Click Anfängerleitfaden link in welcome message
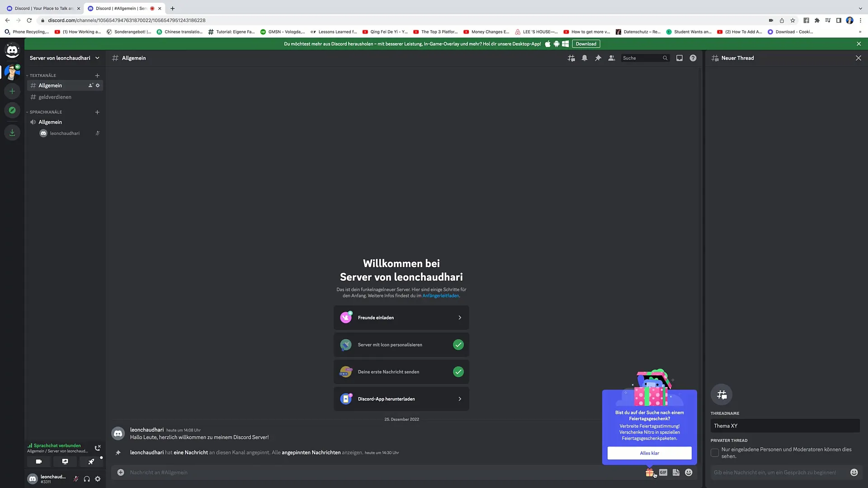 [441, 296]
